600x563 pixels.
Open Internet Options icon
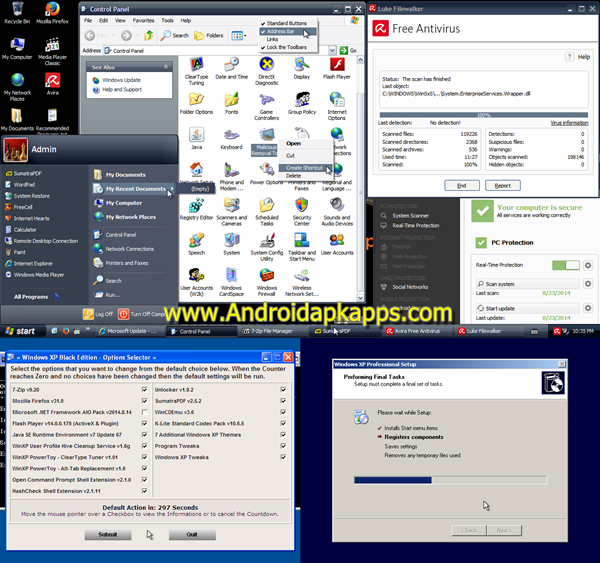(x=337, y=106)
